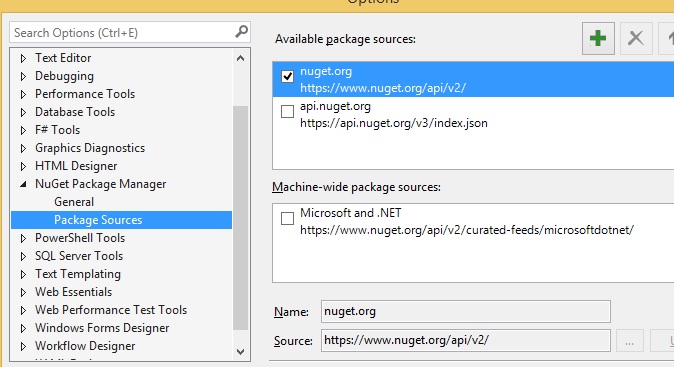The height and width of the screenshot is (367, 674).
Task: Expand the F# Tools node
Action: 23,130
